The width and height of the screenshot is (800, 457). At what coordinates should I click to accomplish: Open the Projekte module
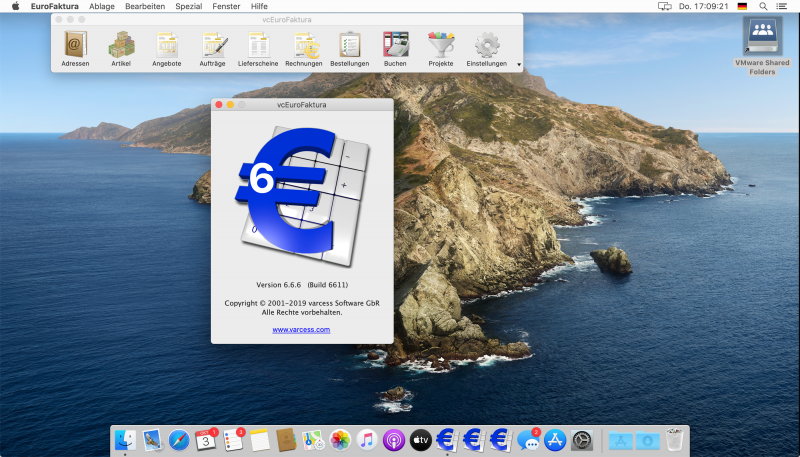pyautogui.click(x=441, y=49)
